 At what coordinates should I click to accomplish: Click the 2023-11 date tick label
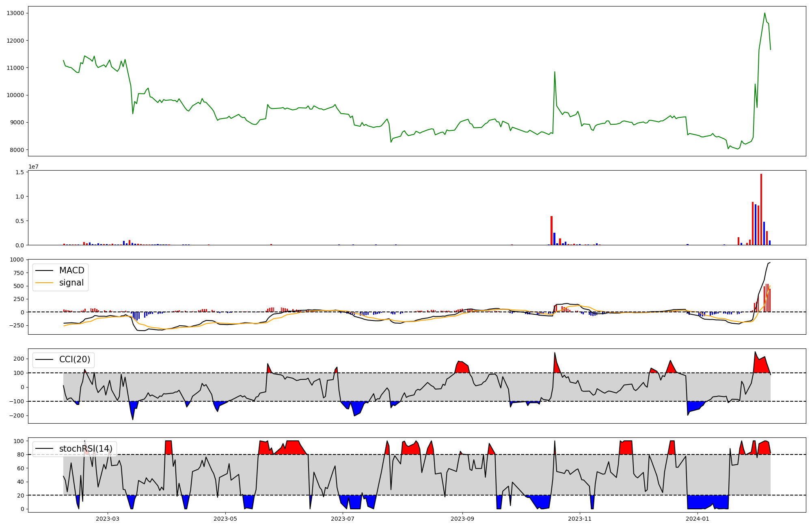pyautogui.click(x=579, y=519)
